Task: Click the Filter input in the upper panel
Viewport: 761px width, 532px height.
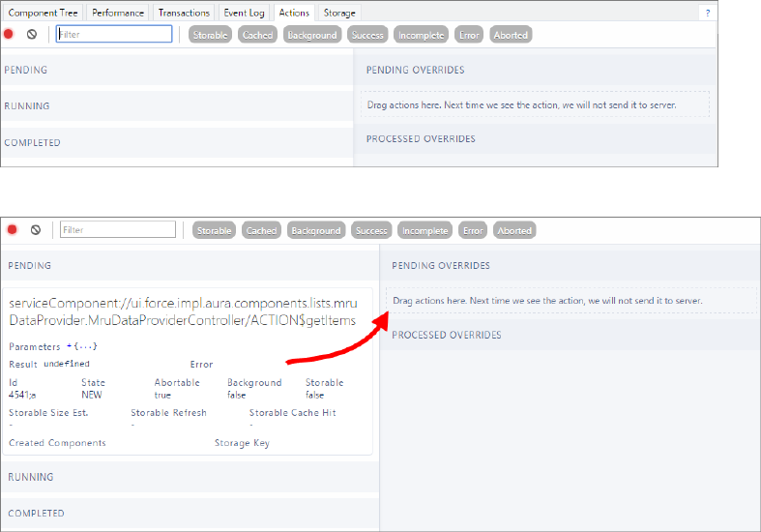Action: (114, 34)
